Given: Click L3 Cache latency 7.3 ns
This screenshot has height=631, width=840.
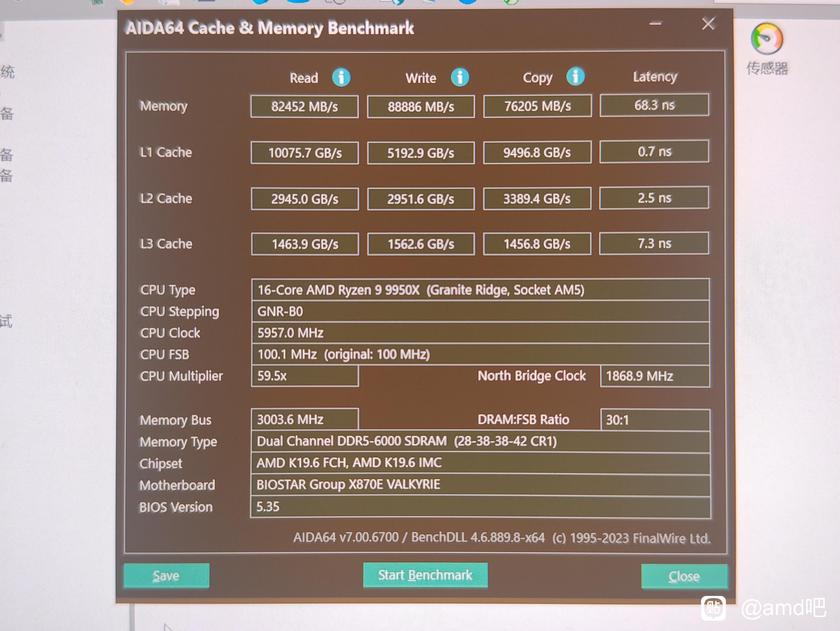Looking at the screenshot, I should tap(654, 243).
